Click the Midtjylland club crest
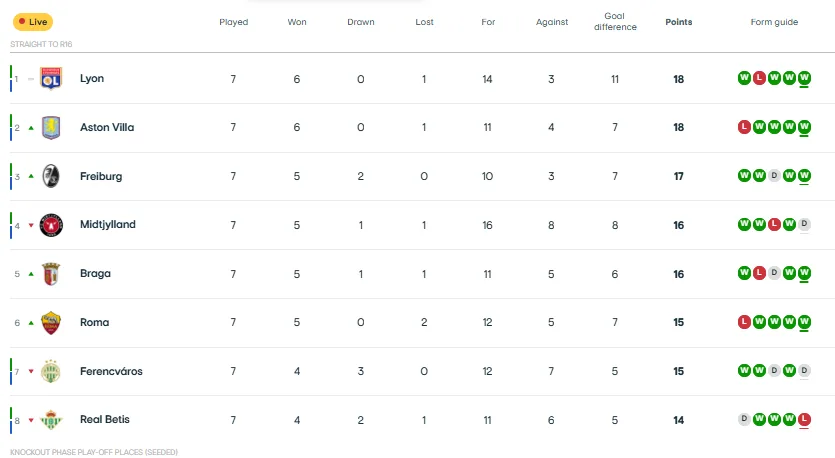The width and height of the screenshot is (835, 458). click(51, 225)
